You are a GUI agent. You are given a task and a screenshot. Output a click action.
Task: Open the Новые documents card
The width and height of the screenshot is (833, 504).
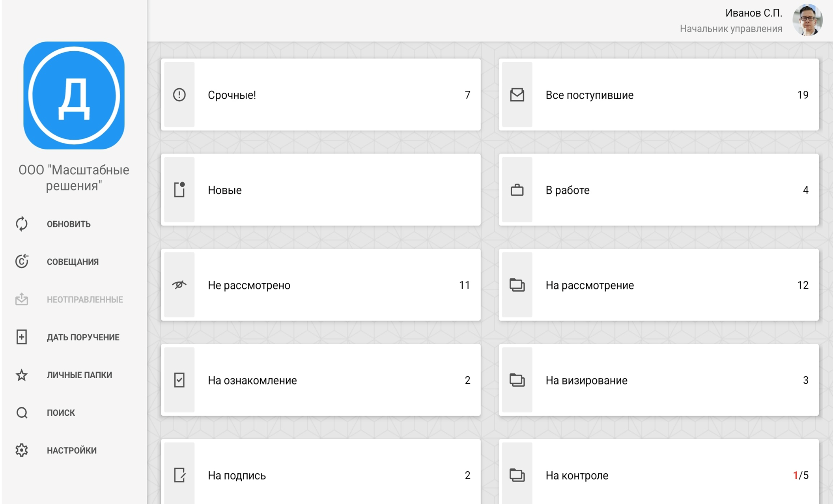(x=321, y=190)
